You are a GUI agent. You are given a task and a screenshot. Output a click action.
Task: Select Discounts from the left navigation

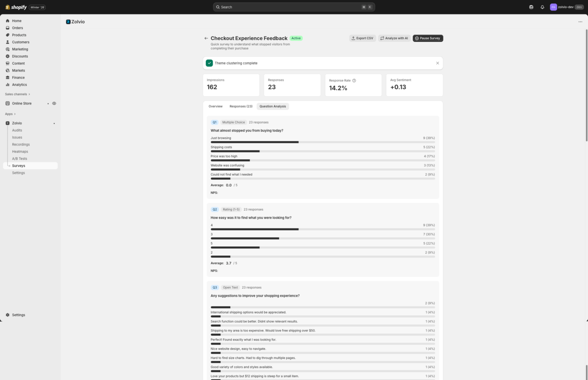20,56
